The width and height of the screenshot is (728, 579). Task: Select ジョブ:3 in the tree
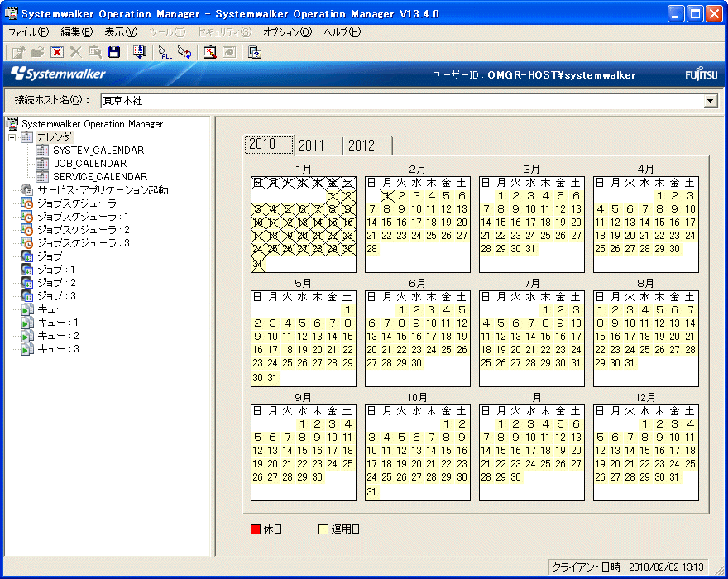56,296
